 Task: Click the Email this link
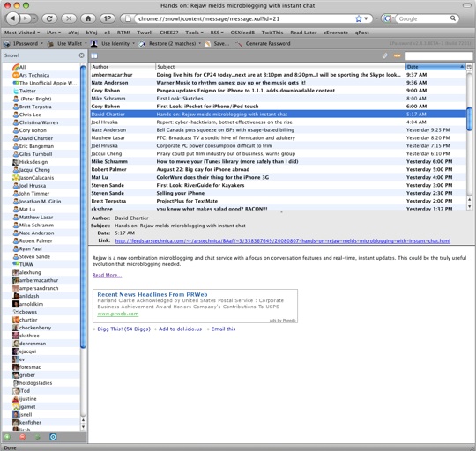click(x=223, y=329)
